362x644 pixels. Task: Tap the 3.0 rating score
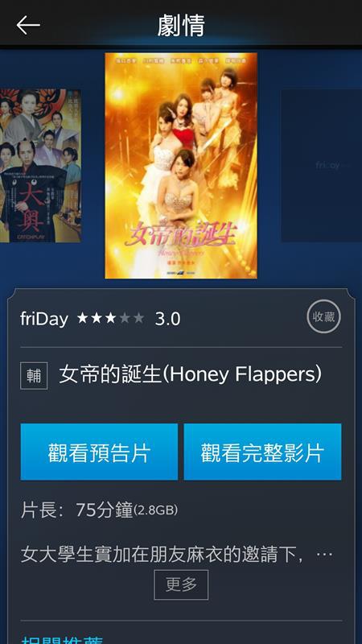[167, 319]
